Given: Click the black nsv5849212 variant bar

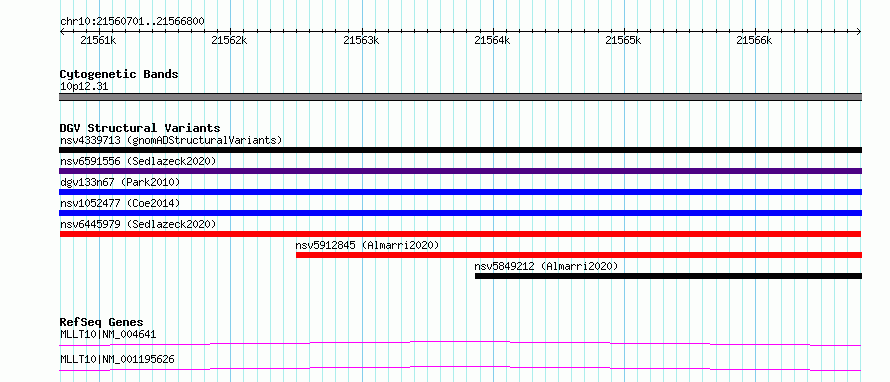Looking at the screenshot, I should pos(669,276).
